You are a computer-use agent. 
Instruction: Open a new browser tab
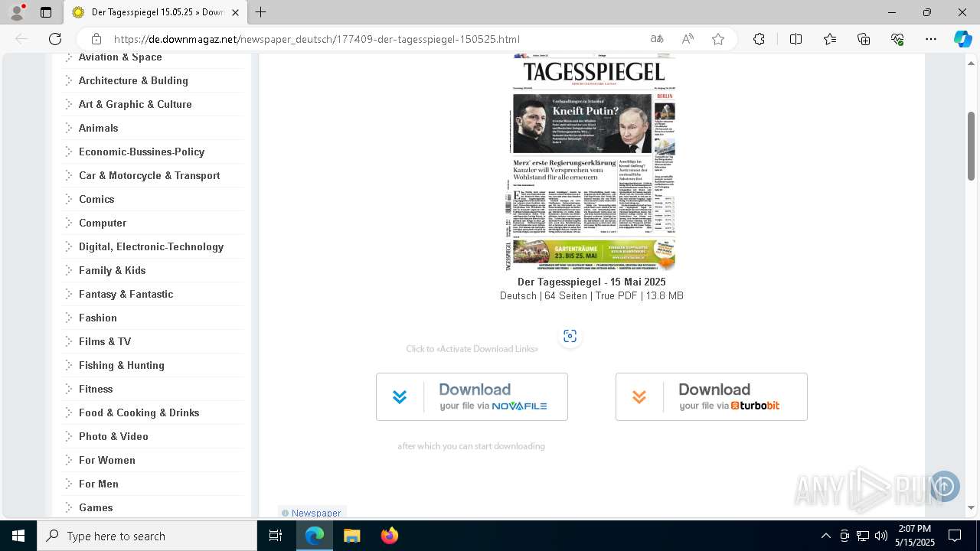point(260,12)
